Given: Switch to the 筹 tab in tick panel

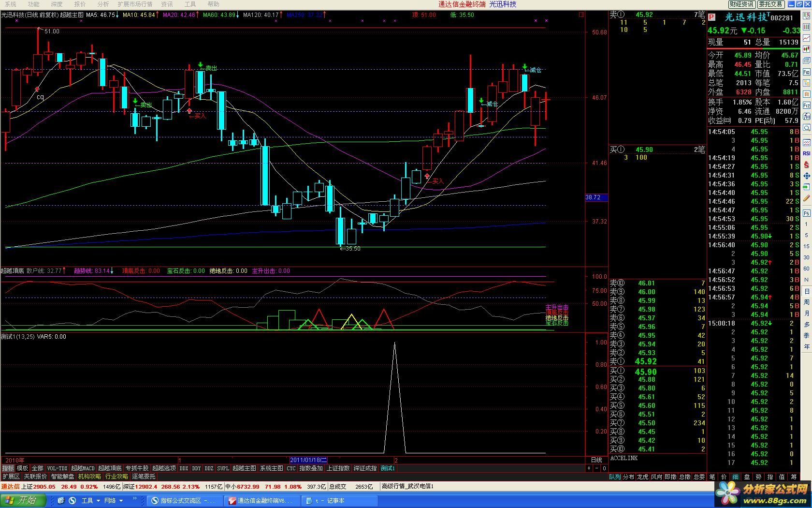Looking at the screenshot, I should click(793, 477).
